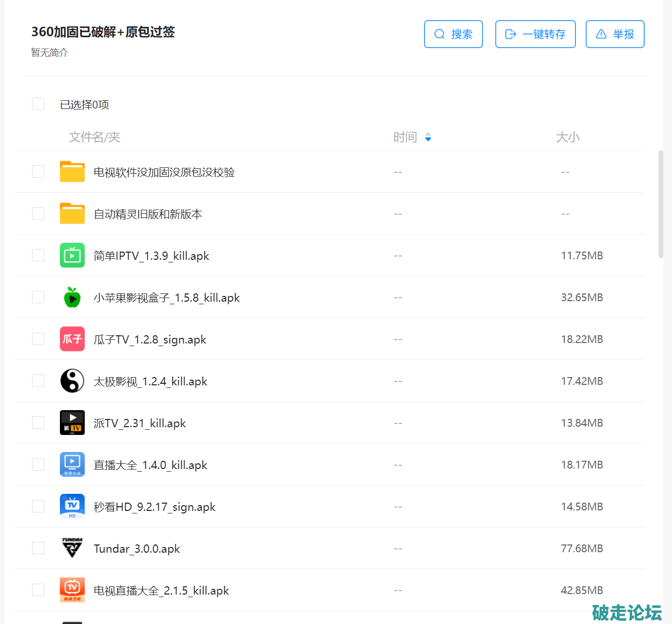Click the 秒看HD blue TV icon
The height and width of the screenshot is (624, 672).
pos(72,506)
